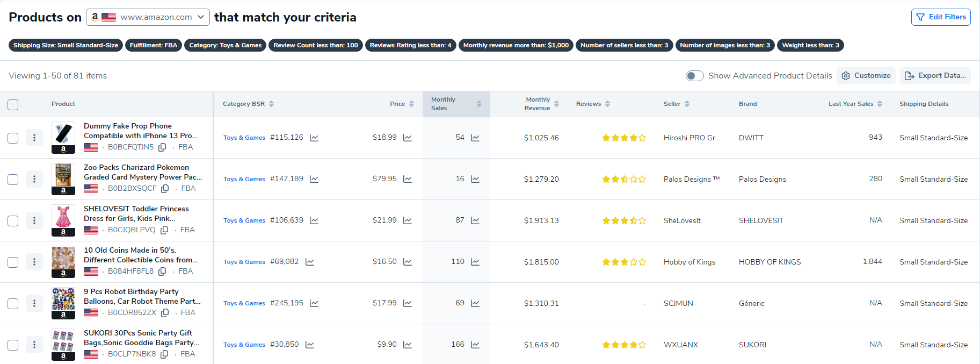Screen dimensions: 980x364
Task: Click the Edit Filters button
Action: click(940, 17)
